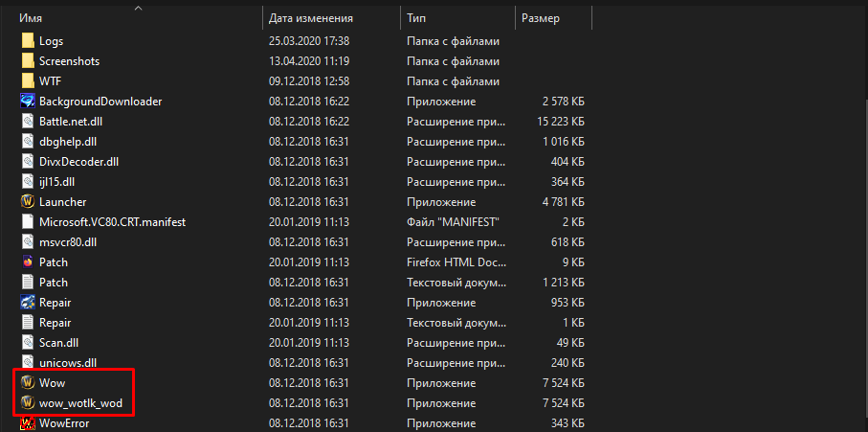Select the Scan.dll file entry

click(60, 342)
